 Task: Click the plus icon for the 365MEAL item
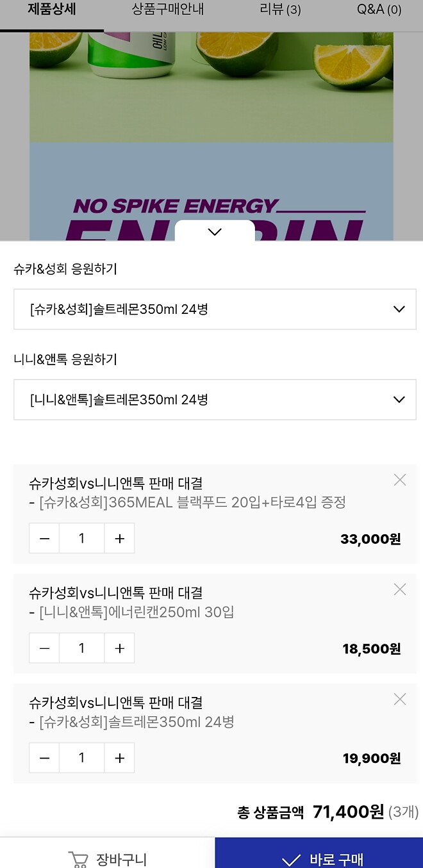[x=119, y=538]
